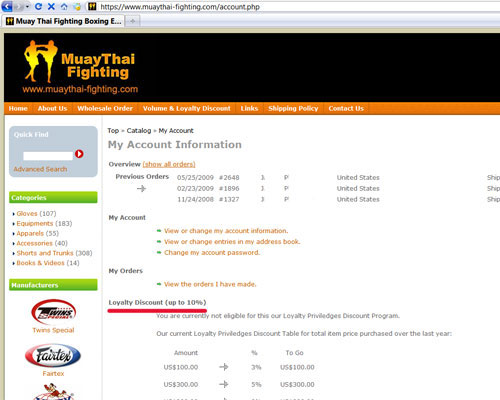The image size is (500, 400).
Task: Click the show all orders link
Action: click(169, 164)
